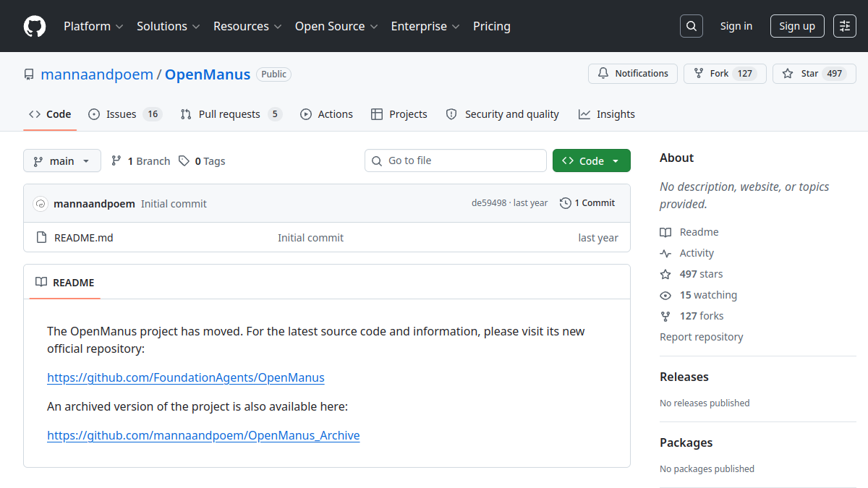Open the Readme link in About

click(689, 232)
